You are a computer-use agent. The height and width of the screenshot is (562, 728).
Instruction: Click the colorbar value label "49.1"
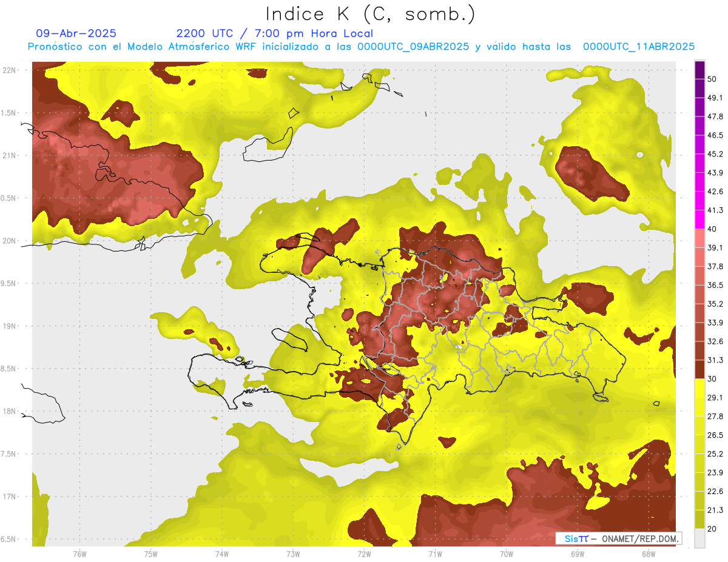coord(715,98)
